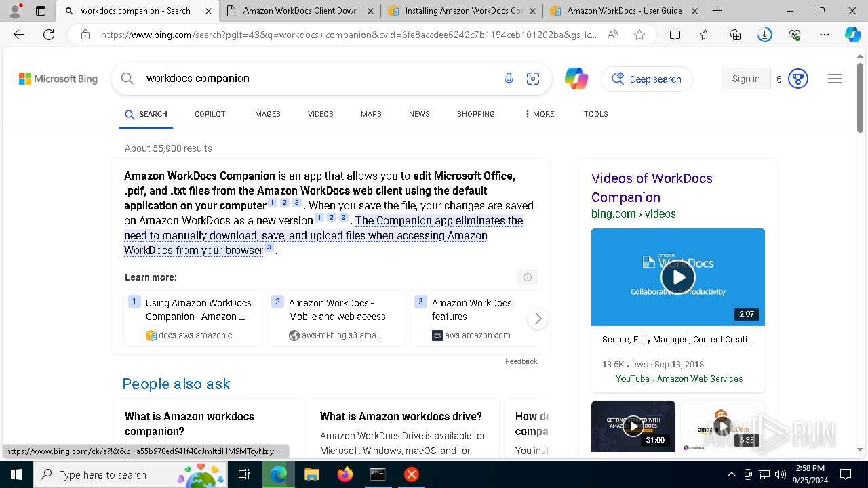
Task: Click the Feedback link
Action: point(521,361)
